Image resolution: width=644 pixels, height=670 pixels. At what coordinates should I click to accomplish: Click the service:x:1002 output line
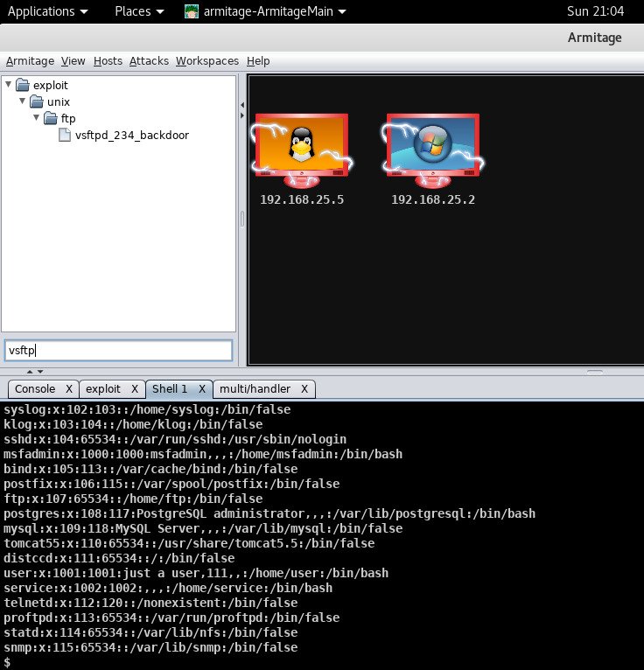click(168, 588)
